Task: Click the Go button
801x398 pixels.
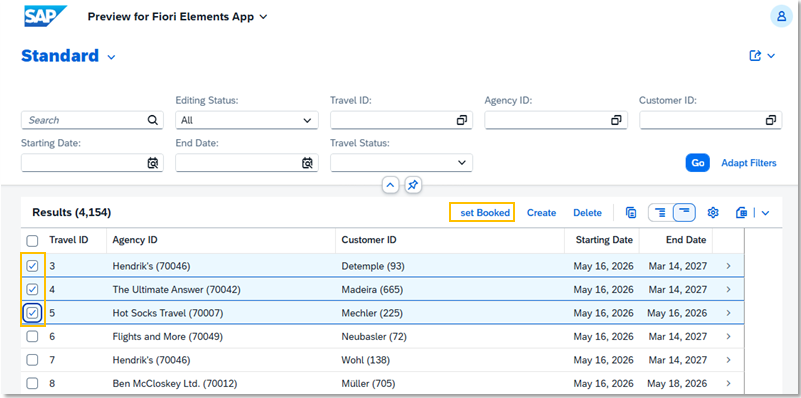Action: tap(697, 163)
